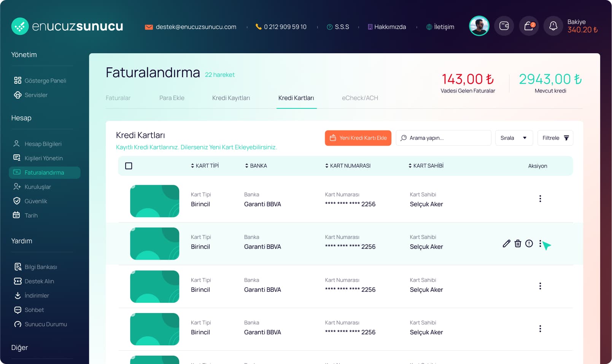612x364 pixels.
Task: Click the phone icon in header
Action: pos(259,27)
